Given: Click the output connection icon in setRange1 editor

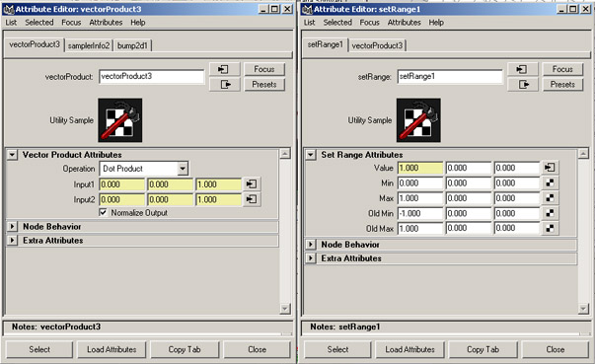Looking at the screenshot, I should click(523, 84).
